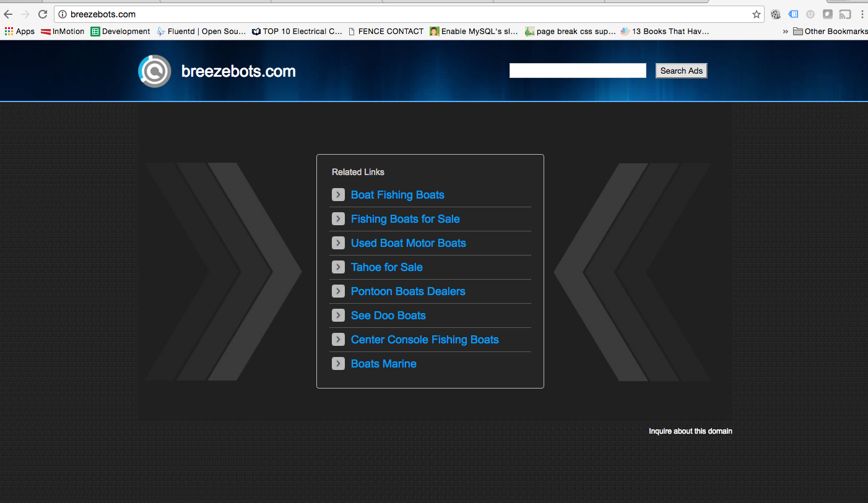868x503 pixels.
Task: Open the Cast extension icon
Action: tap(845, 14)
